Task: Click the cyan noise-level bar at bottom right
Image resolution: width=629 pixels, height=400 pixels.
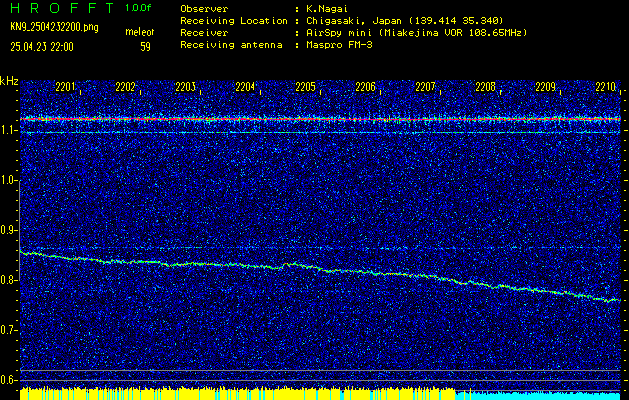Action: [x=538, y=395]
